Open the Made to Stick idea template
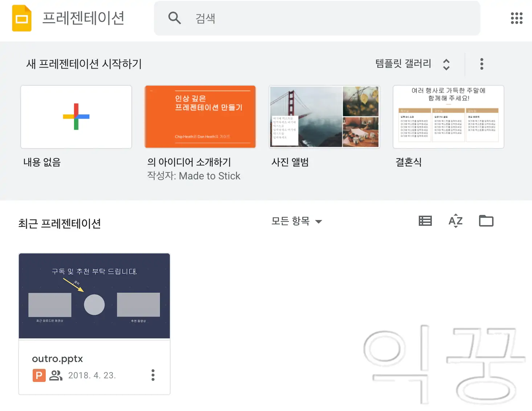Screen dimensions: 532x411 (200, 117)
